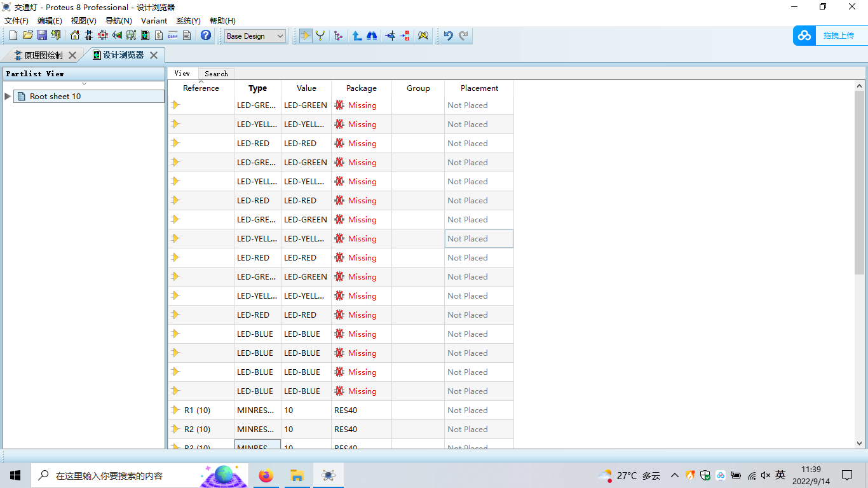Click the part icon in row R2 (10)
Viewport: 868px width, 488px height.
[175, 429]
